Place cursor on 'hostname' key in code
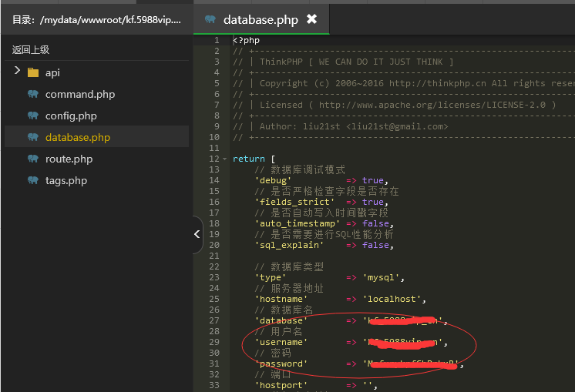Image resolution: width=575 pixels, height=392 pixels. point(281,299)
